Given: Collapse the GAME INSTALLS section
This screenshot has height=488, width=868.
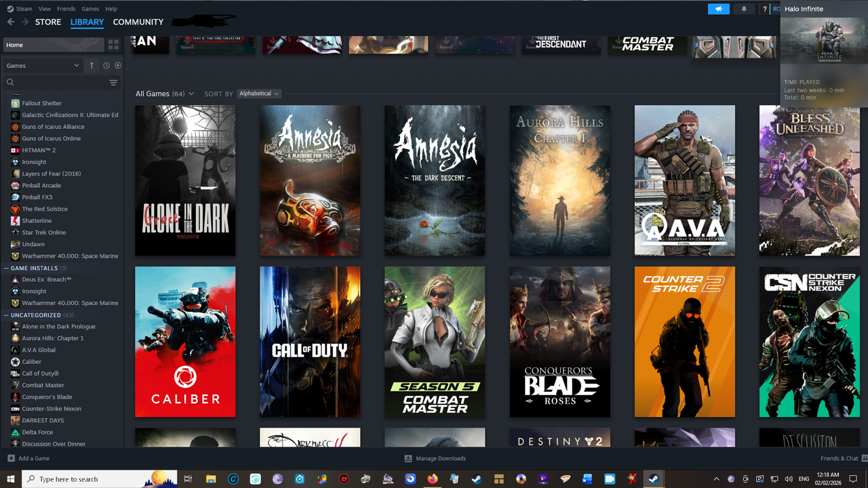Looking at the screenshot, I should [x=34, y=268].
